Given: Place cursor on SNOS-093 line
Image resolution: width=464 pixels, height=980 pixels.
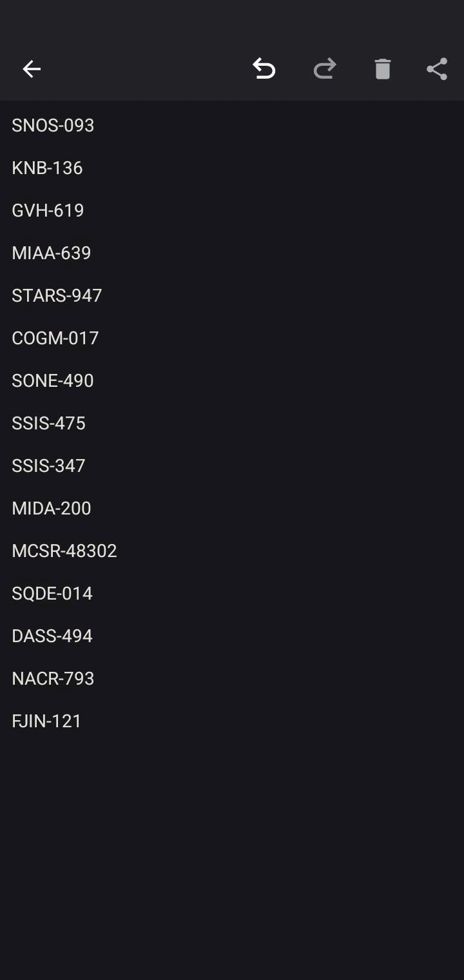Looking at the screenshot, I should pyautogui.click(x=53, y=125).
